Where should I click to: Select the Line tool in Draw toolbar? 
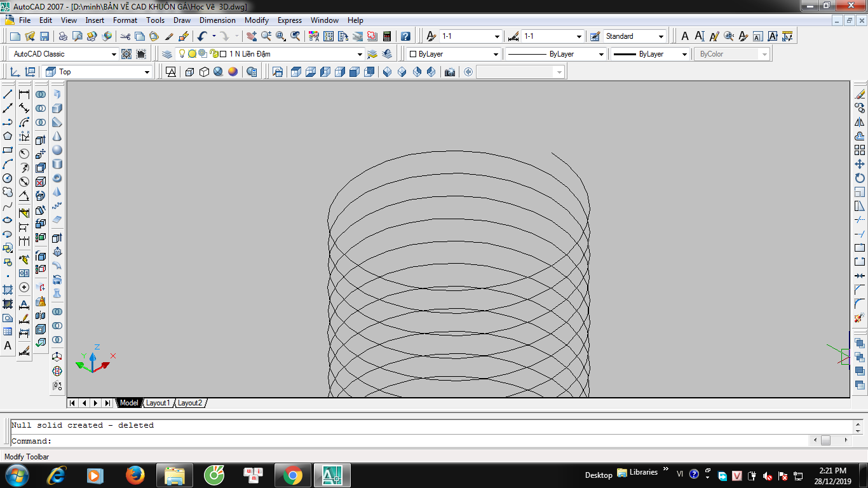[8, 94]
